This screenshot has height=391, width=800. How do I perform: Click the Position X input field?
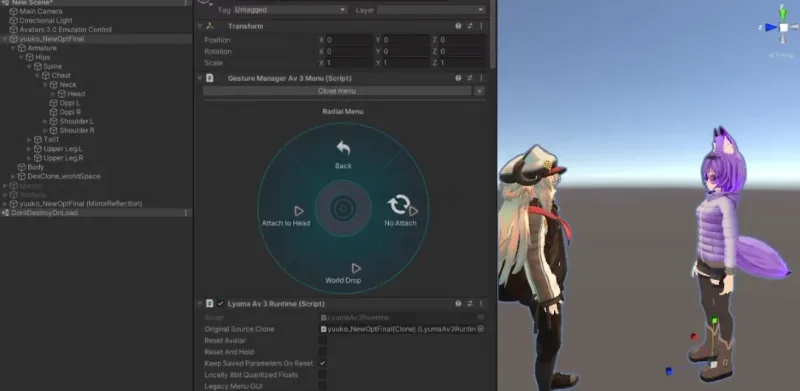coord(349,40)
